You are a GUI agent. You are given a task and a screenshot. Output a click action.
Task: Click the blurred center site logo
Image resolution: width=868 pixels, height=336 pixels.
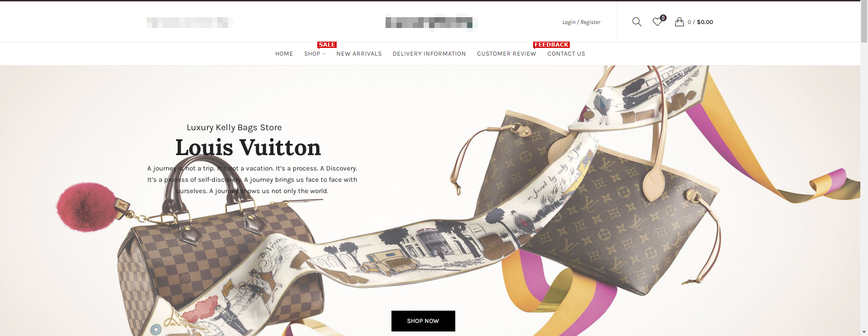431,22
